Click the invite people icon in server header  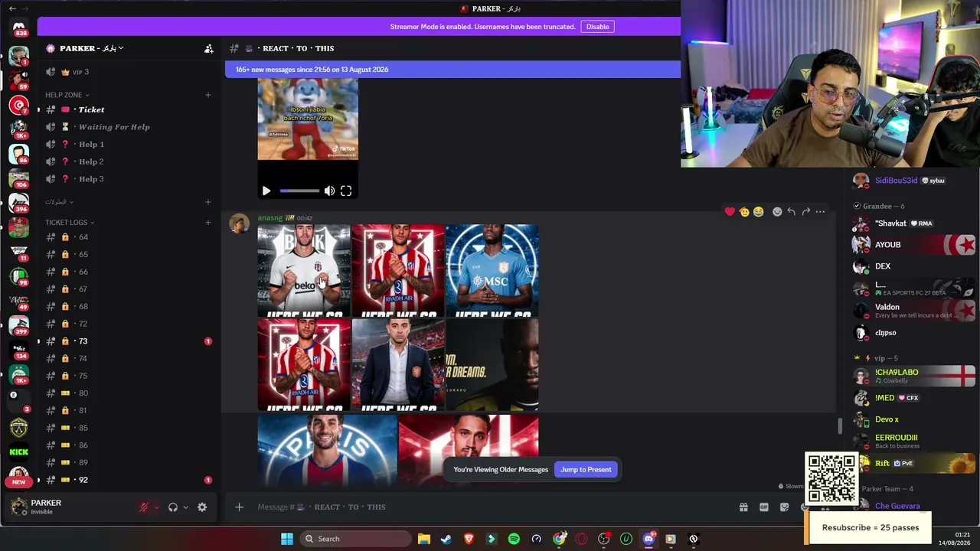click(208, 48)
